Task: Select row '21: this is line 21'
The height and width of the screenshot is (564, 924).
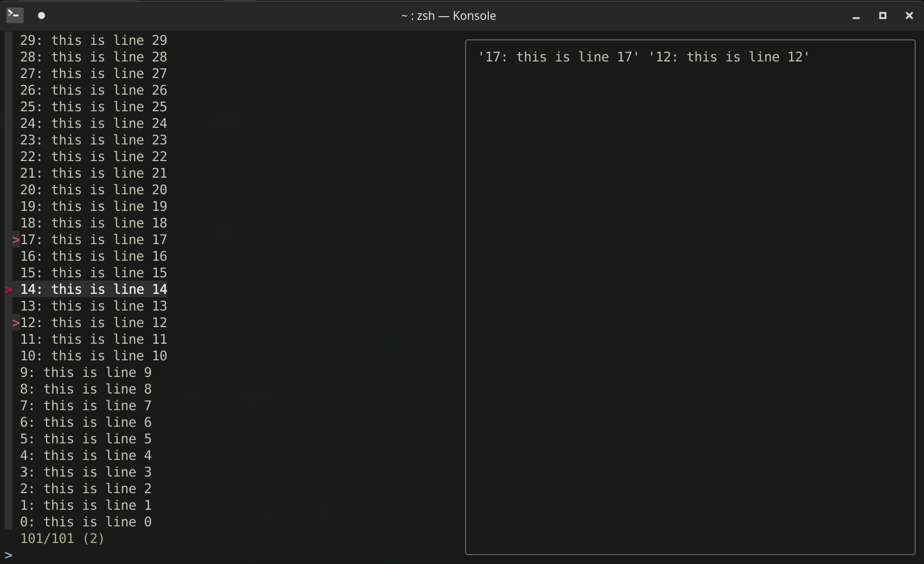Action: click(x=94, y=173)
